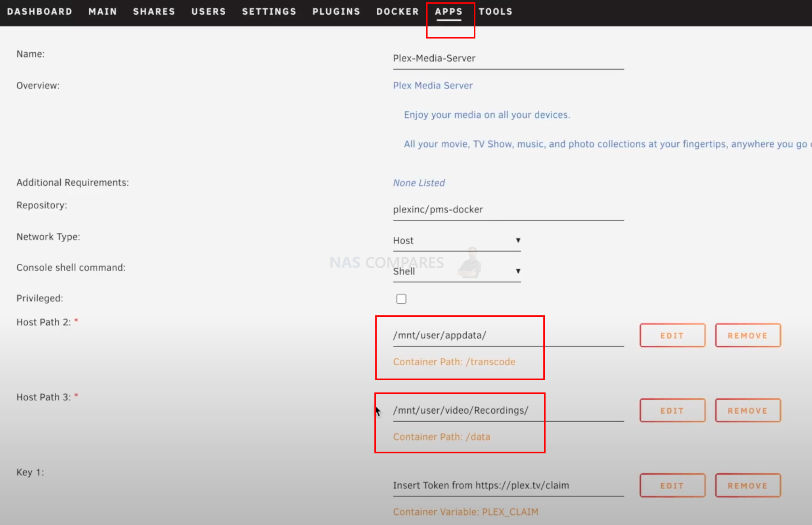The width and height of the screenshot is (812, 525).
Task: Edit Host Path 3 for /data
Action: 672,410
